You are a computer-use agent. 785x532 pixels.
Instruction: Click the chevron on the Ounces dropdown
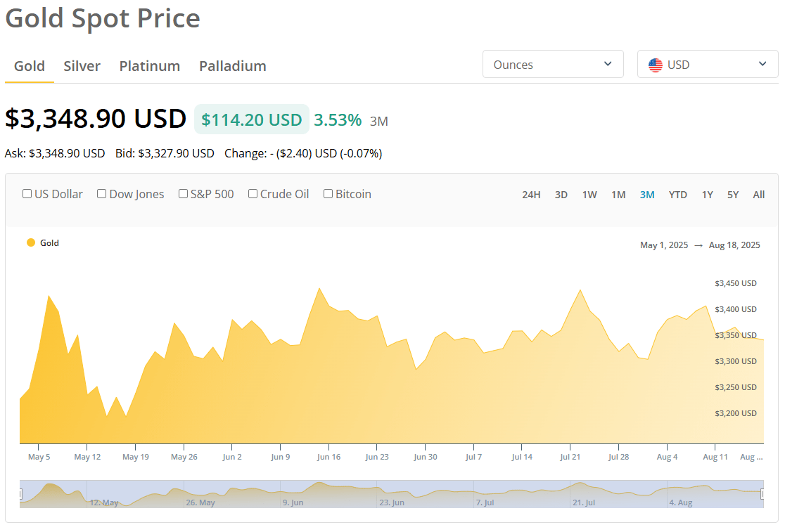(x=608, y=64)
